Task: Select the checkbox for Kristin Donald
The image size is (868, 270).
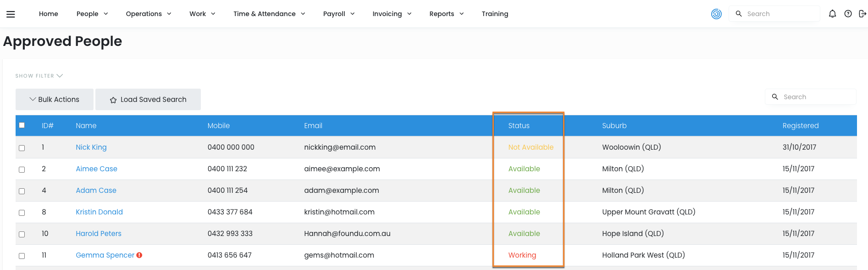Action: point(22,213)
